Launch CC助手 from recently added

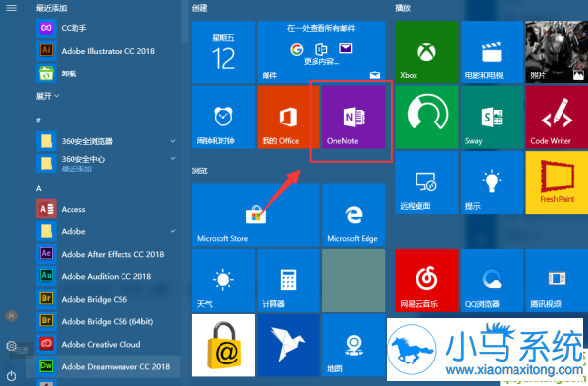[107, 28]
